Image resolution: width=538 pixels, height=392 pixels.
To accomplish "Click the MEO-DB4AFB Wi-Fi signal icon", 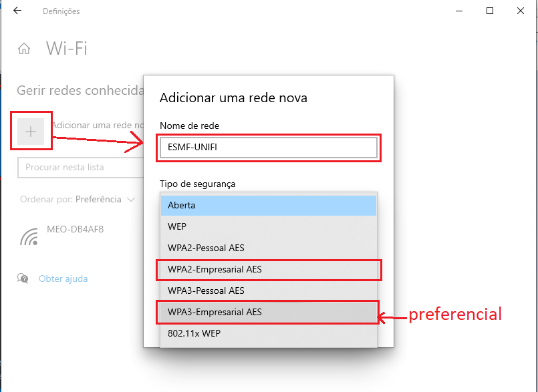I will click(29, 236).
